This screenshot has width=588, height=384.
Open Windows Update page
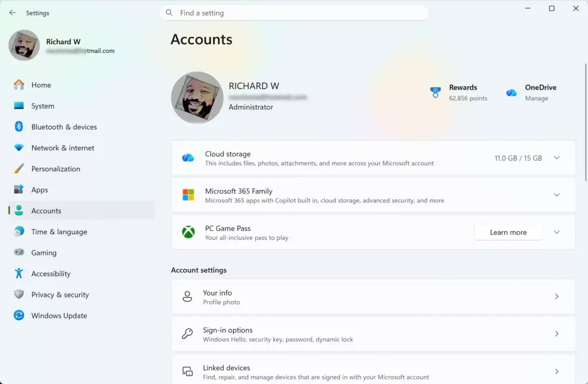[x=82, y=316]
